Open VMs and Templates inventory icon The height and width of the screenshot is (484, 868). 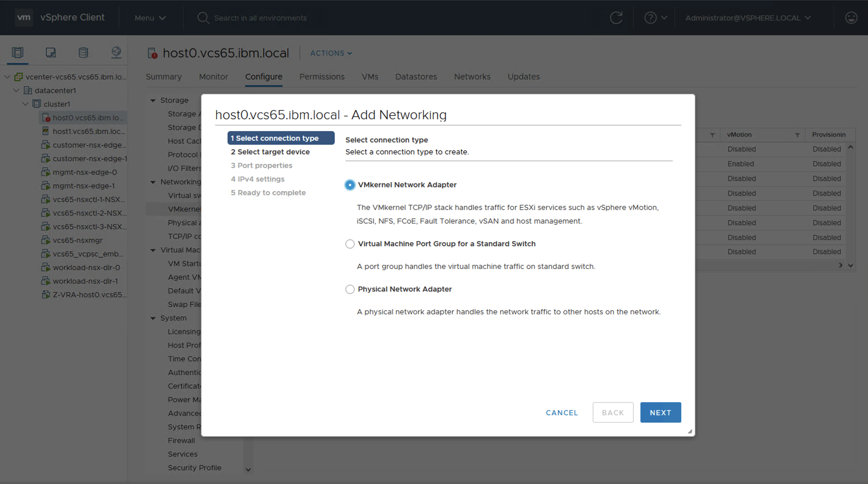(50, 52)
